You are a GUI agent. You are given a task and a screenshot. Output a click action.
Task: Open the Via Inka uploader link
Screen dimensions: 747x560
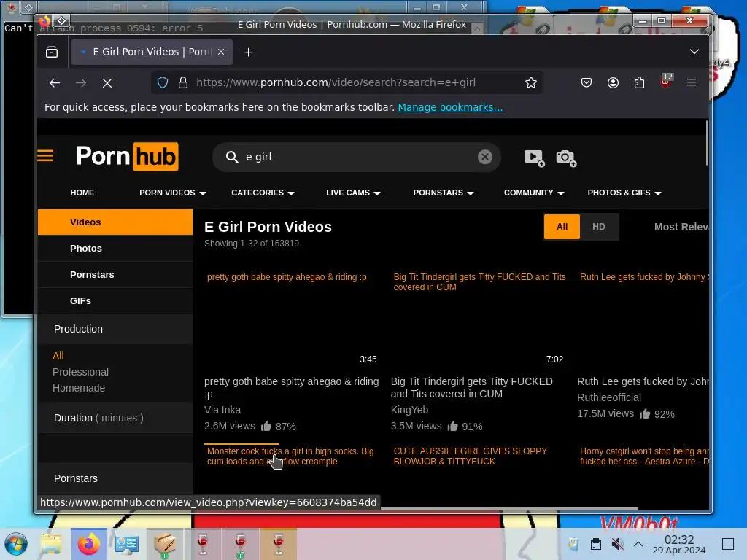click(222, 410)
